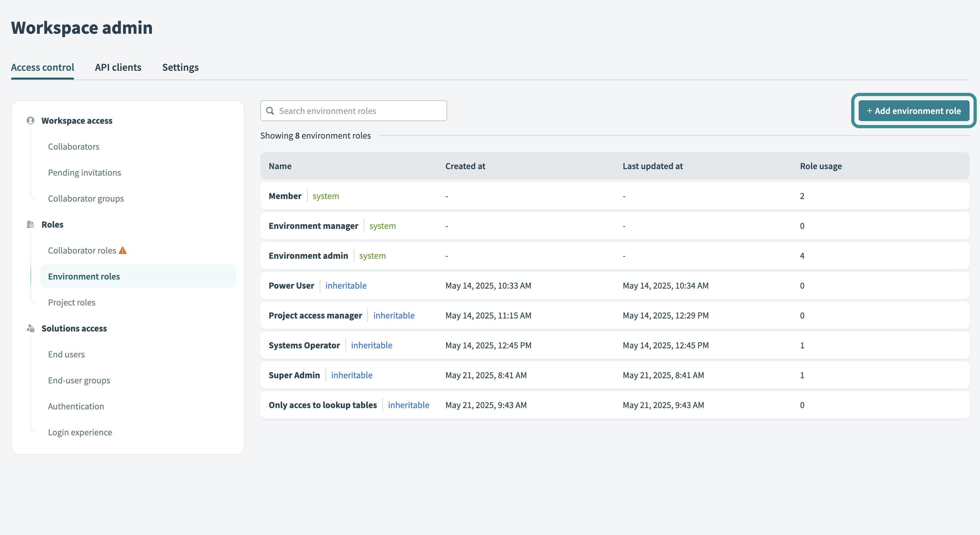980x535 pixels.
Task: View Pending invitations
Action: click(x=84, y=172)
